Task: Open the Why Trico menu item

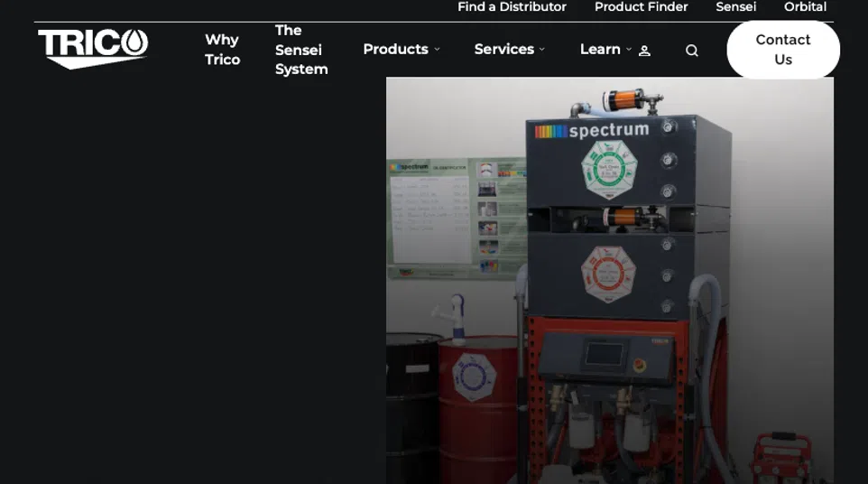Action: [223, 50]
